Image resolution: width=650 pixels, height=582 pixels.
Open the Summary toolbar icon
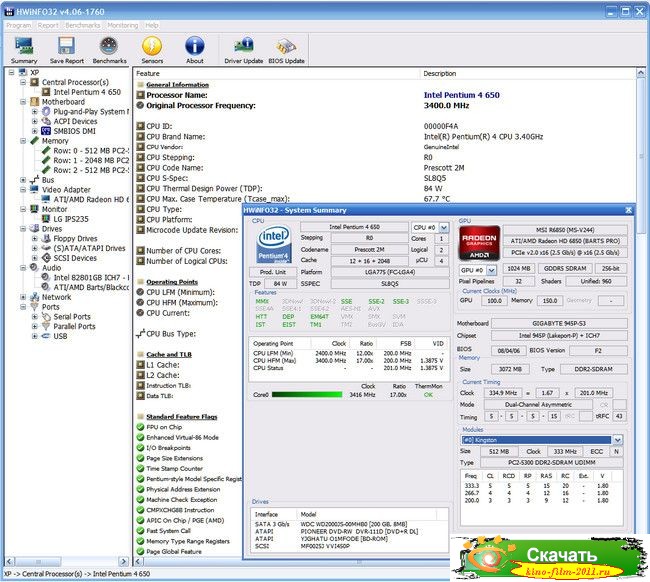tap(24, 50)
